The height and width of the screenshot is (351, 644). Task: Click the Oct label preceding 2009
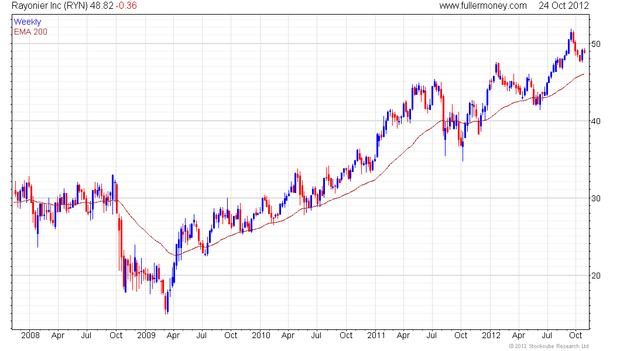pyautogui.click(x=116, y=335)
